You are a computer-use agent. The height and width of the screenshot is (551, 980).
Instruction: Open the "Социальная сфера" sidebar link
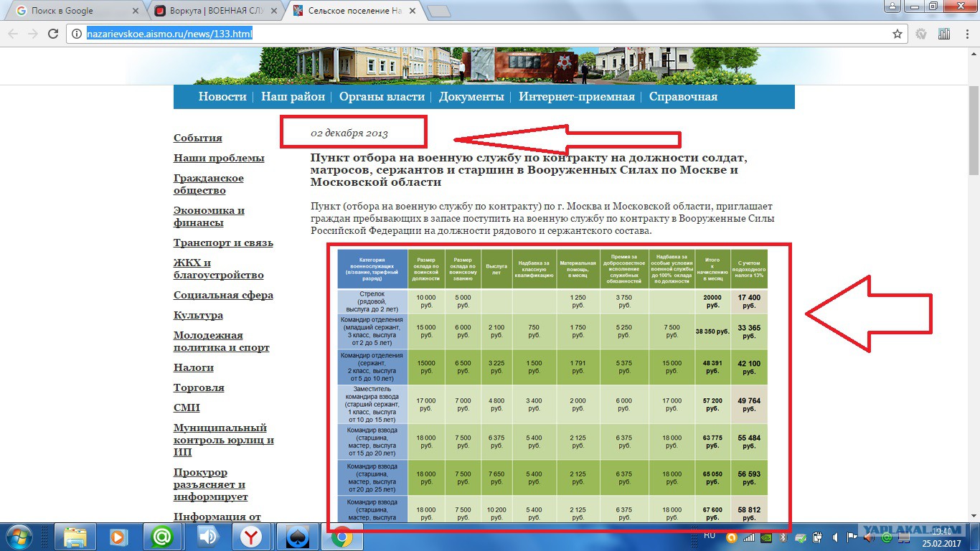coord(223,295)
